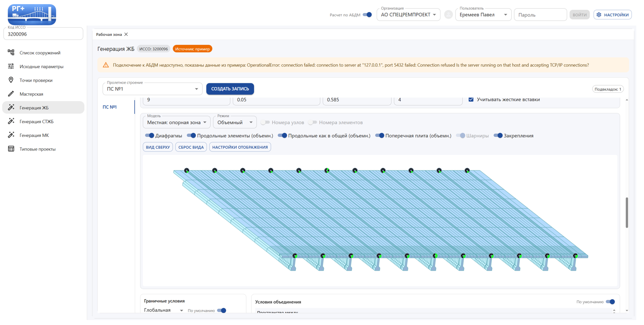Click the main vertical scrollbar thumb
Screen dimensions: 644x325
[627, 213]
